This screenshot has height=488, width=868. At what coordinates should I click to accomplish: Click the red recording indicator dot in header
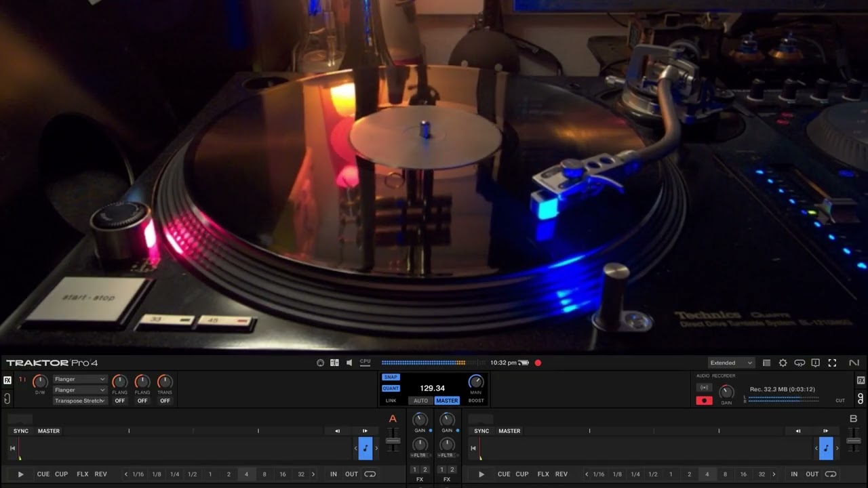(538, 363)
